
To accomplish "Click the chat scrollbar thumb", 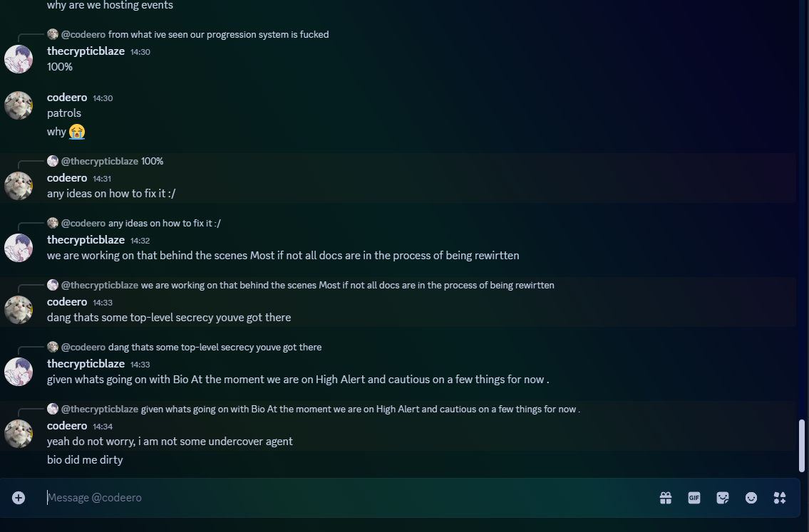I will pos(802,445).
